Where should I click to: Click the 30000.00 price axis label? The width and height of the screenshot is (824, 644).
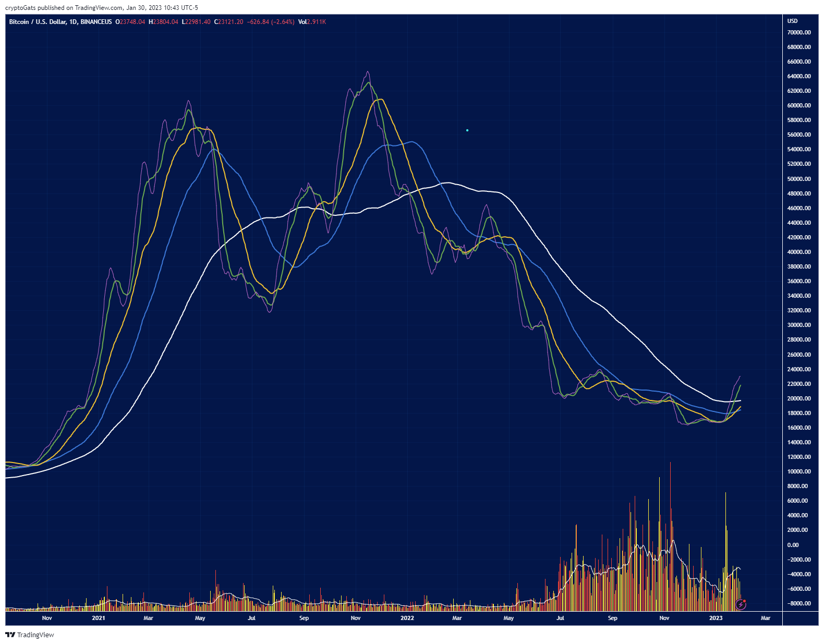coord(799,325)
